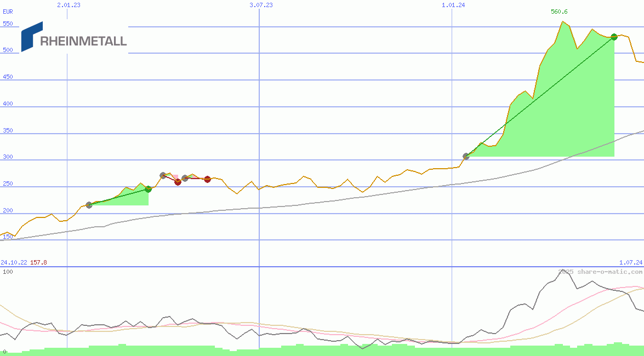Click the green exit marker ending the first small trade

(148, 189)
